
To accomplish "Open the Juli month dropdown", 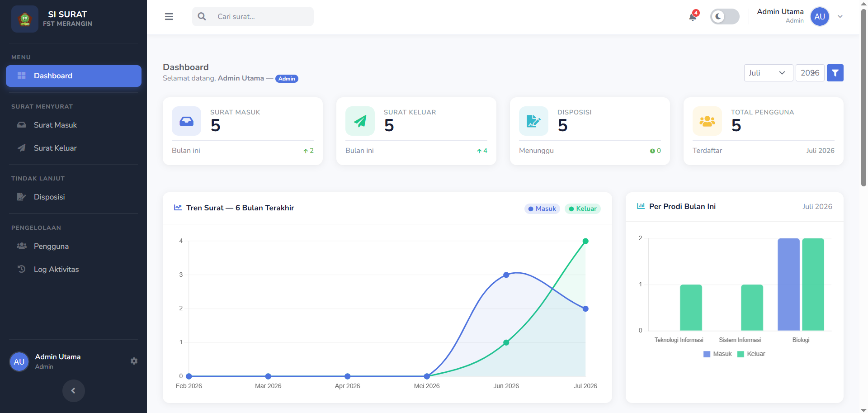I will tap(769, 73).
